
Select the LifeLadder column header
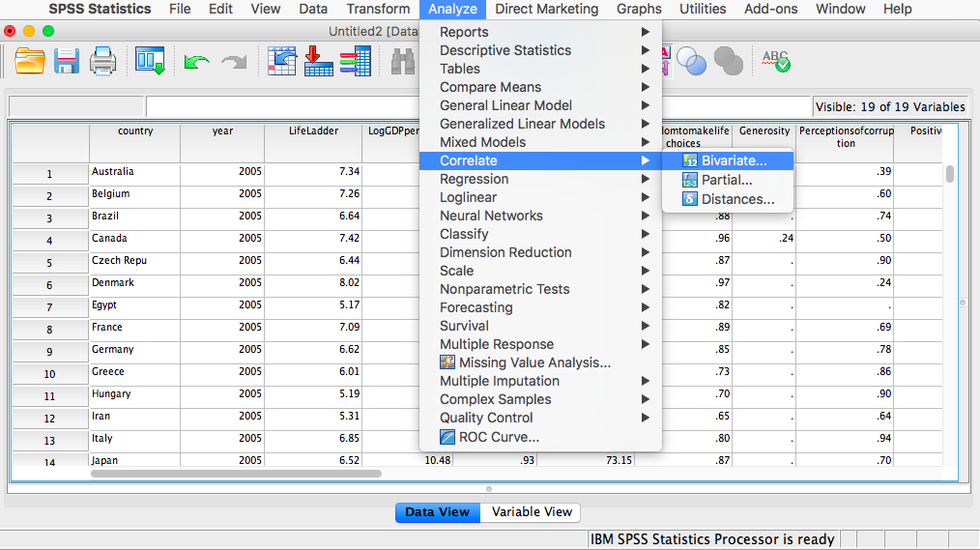click(x=313, y=143)
